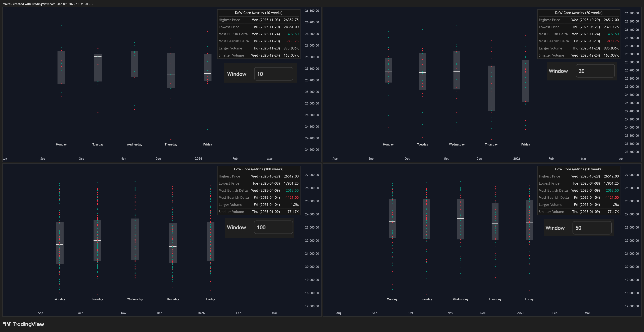This screenshot has width=644, height=332.
Task: Click 'Most Bullish Delta' label in 20 weeks table
Action: click(x=553, y=34)
